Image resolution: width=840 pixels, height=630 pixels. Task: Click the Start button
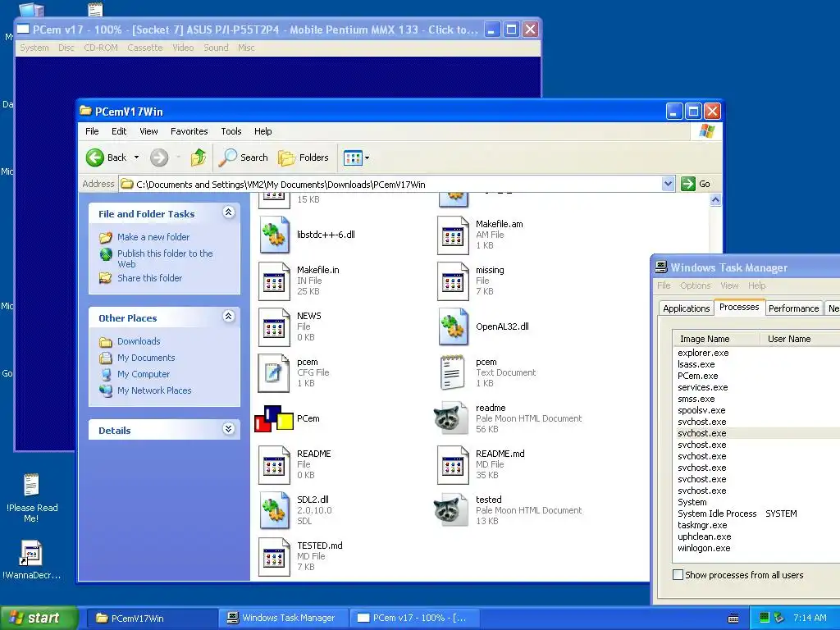coord(39,618)
